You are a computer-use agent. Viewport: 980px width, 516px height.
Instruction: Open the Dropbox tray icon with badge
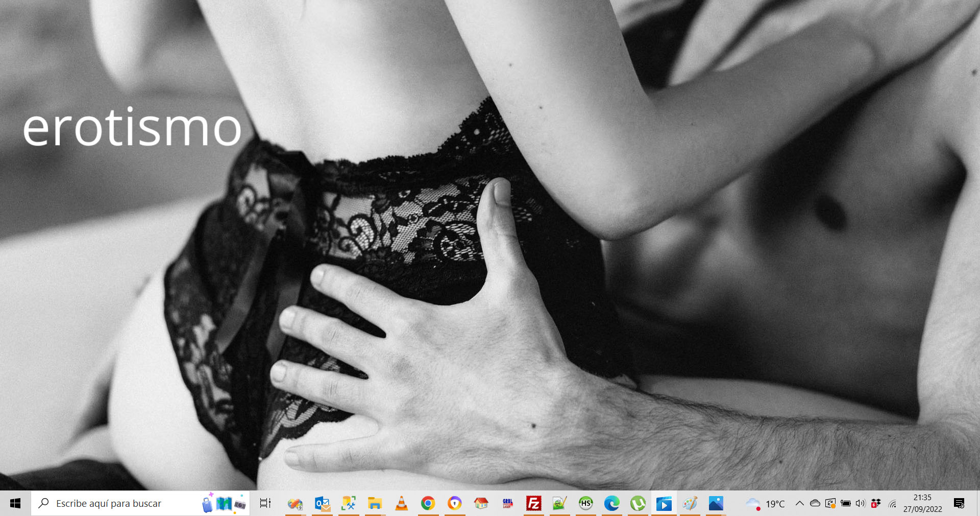pos(876,503)
